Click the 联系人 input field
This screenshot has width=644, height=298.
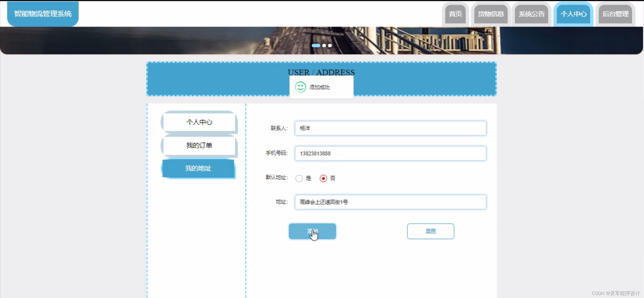coord(390,128)
